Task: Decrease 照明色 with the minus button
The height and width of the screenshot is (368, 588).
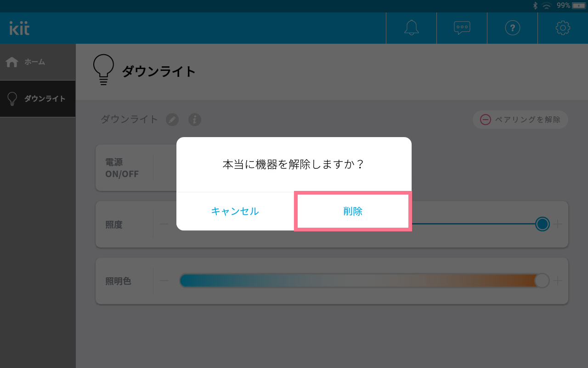Action: (x=164, y=281)
